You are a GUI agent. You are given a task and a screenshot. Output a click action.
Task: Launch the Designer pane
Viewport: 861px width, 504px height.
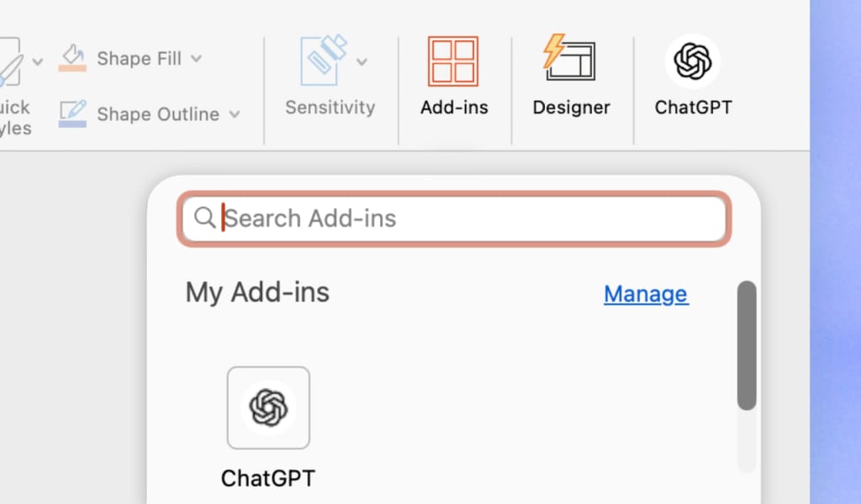point(571,76)
